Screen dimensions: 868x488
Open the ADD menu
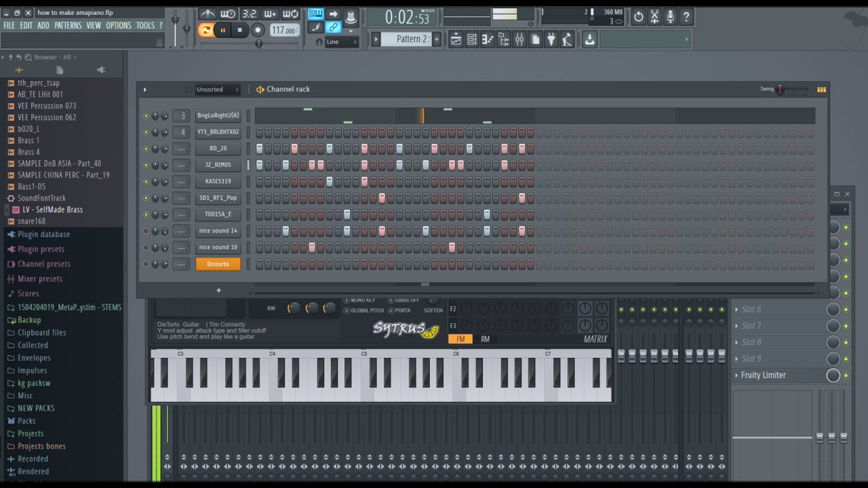pos(43,26)
